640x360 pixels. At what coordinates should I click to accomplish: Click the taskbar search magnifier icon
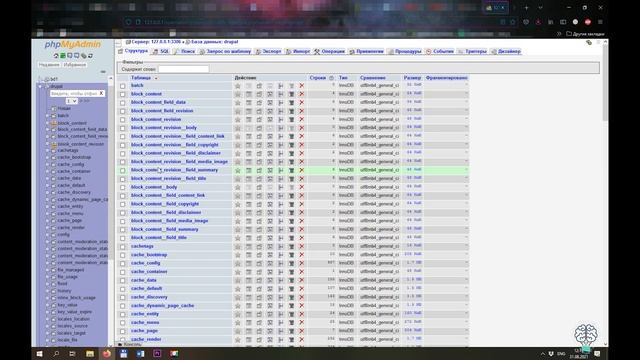pyautogui.click(x=56, y=353)
